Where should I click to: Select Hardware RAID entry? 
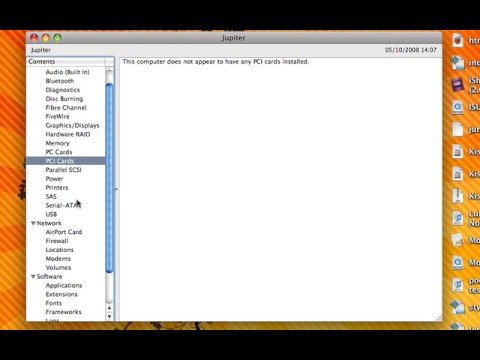click(68, 134)
